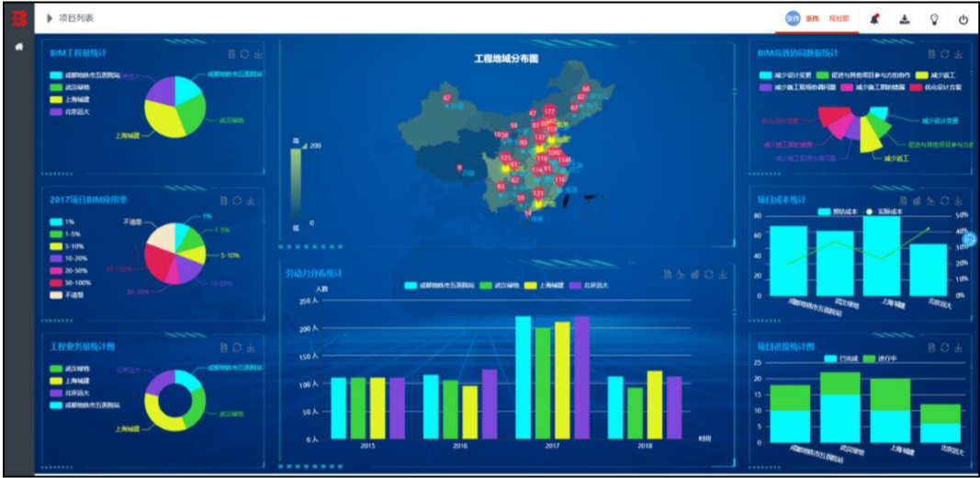The height and width of the screenshot is (478, 980).
Task: Refresh the BIM工程量统计 chart
Action: (245, 54)
